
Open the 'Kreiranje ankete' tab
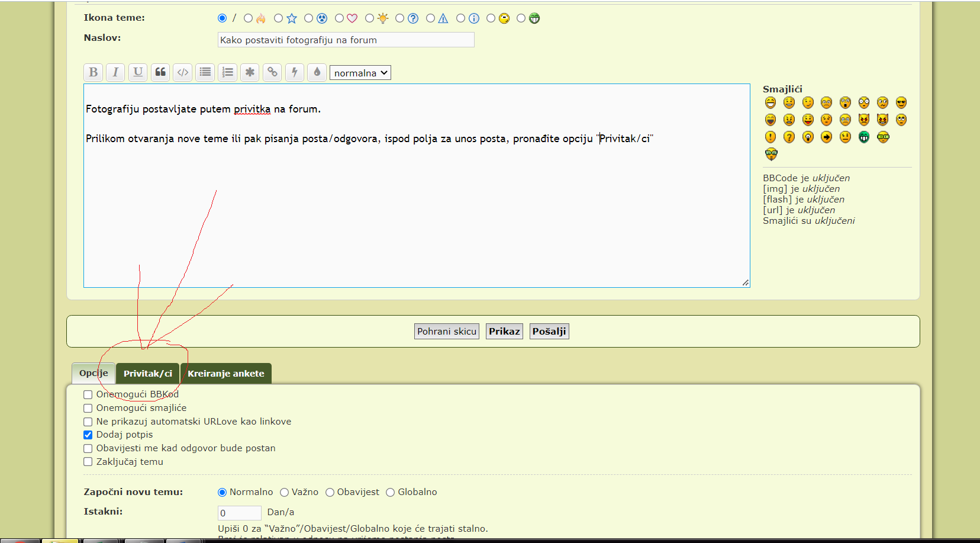coord(225,374)
